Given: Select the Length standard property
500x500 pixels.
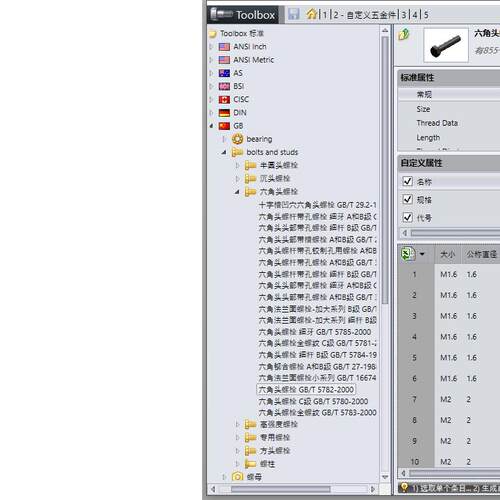Looking at the screenshot, I should (x=428, y=138).
